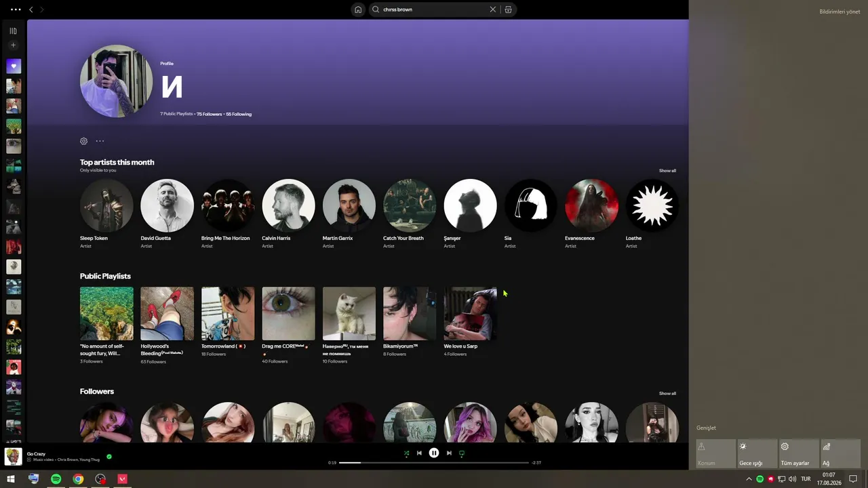Open the profile more options menu
This screenshot has width=868, height=488.
pyautogui.click(x=100, y=141)
